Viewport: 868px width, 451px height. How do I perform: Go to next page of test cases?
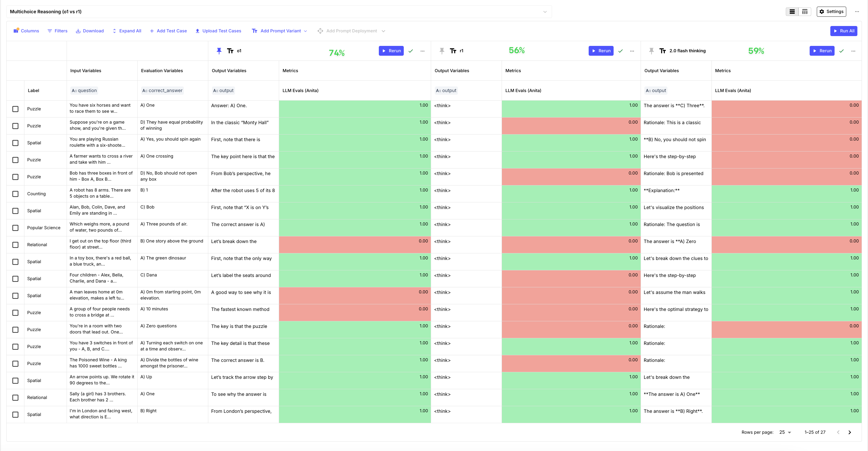tap(849, 432)
